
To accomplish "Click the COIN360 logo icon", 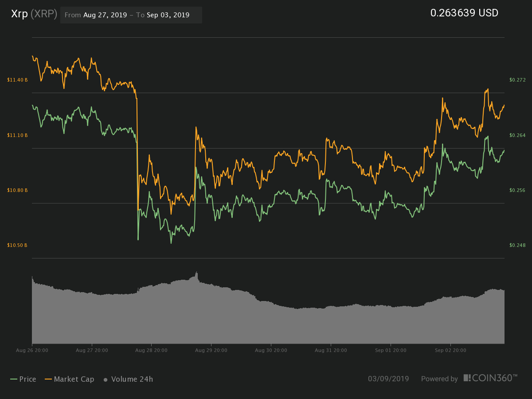I will [467, 378].
